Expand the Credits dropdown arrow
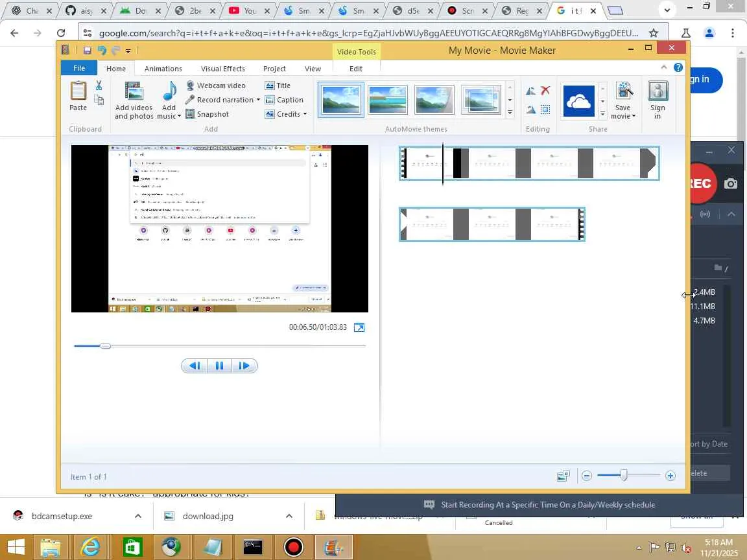 [305, 114]
